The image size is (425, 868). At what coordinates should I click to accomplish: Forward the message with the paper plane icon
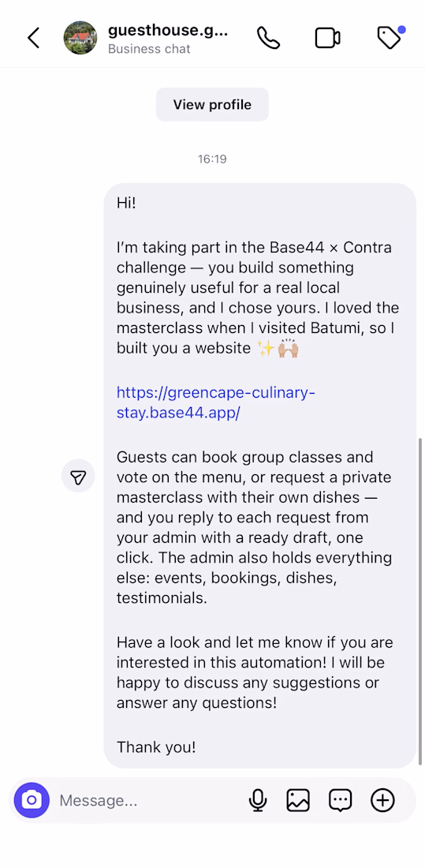coord(78,476)
